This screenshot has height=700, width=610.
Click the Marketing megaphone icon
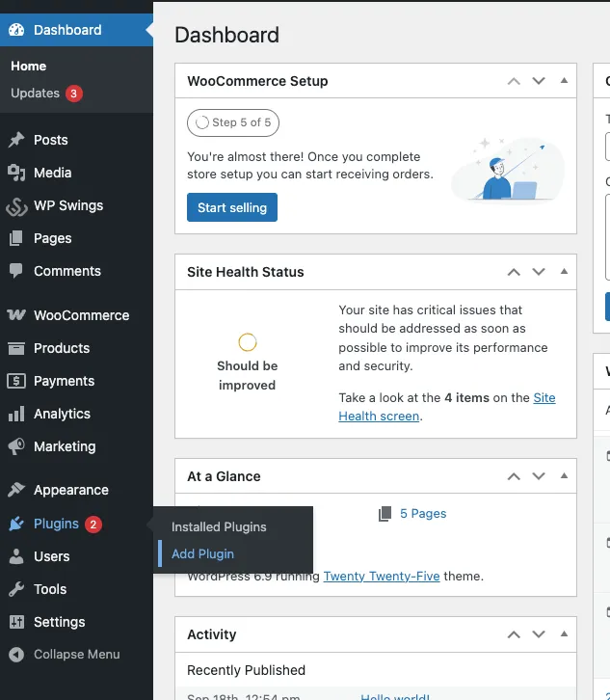click(16, 446)
